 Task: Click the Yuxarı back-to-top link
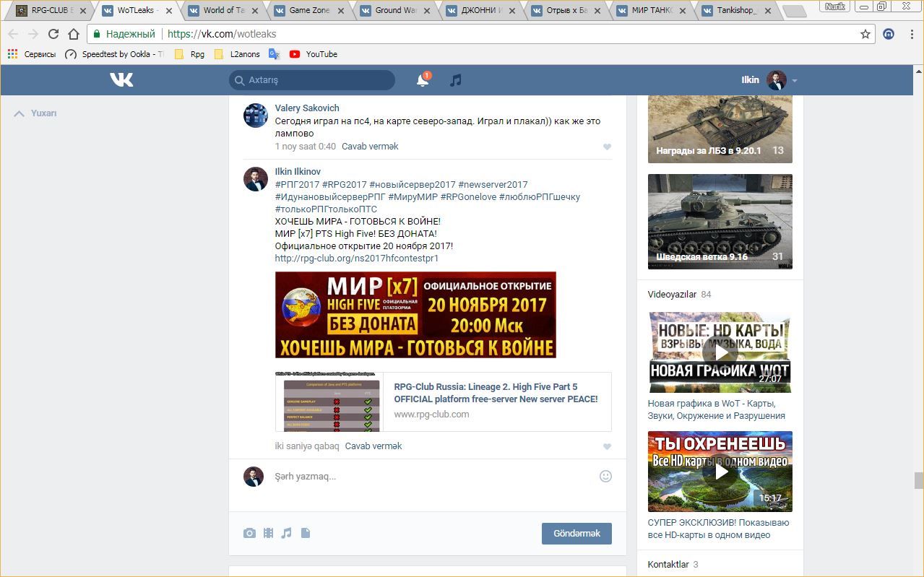click(x=35, y=113)
